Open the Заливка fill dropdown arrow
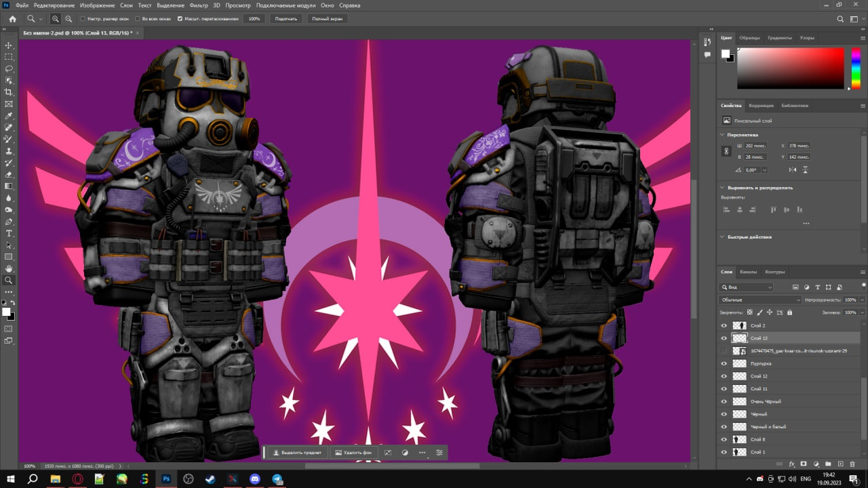 pyautogui.click(x=863, y=312)
